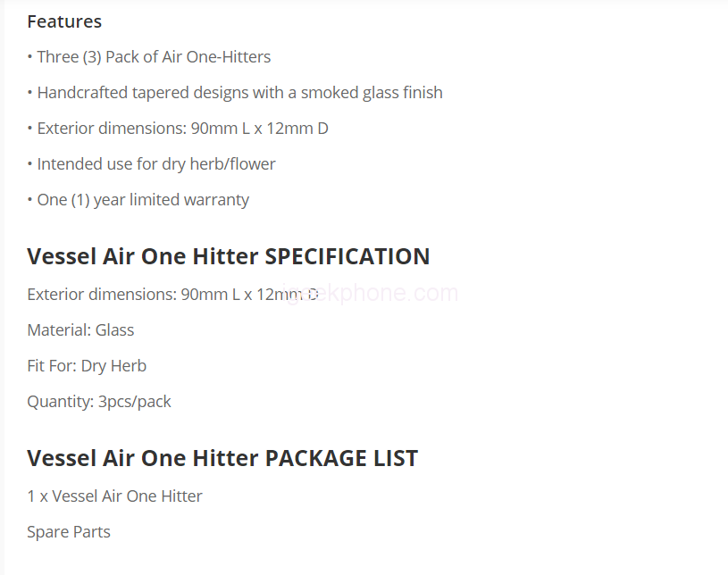Click the Features heading
Viewport: 728px width, 575px height.
point(64,21)
